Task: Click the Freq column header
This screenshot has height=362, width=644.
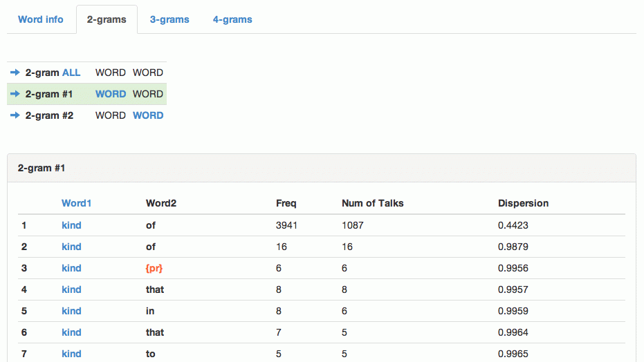Action: 286,203
